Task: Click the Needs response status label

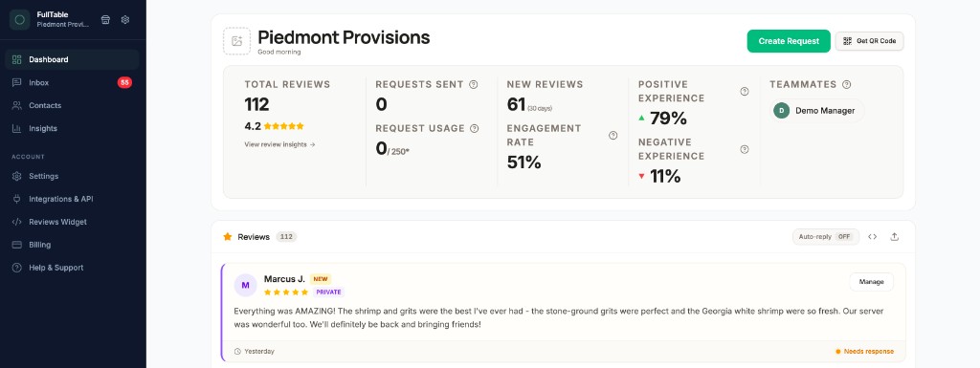Action: point(865,352)
